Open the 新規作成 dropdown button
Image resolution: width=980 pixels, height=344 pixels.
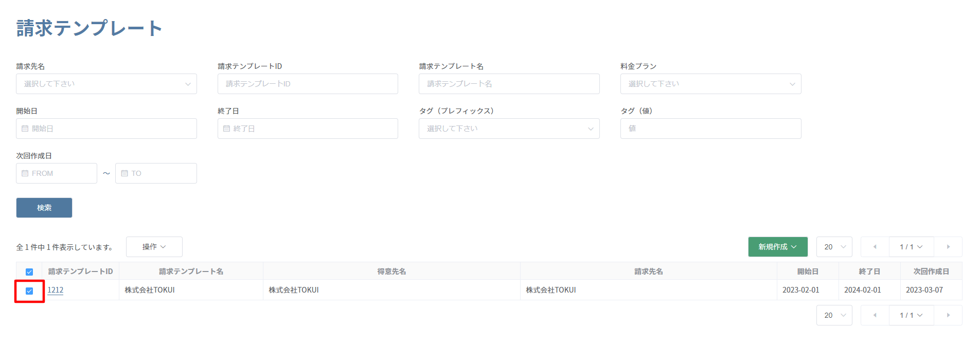(x=778, y=247)
